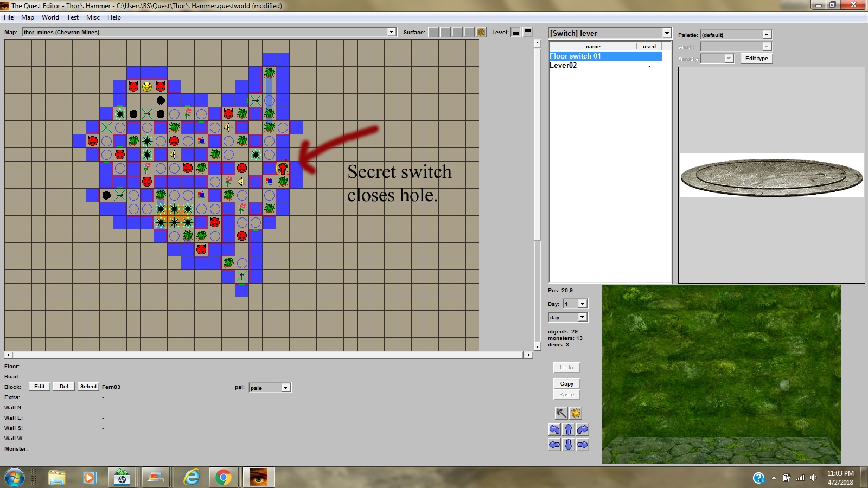The width and height of the screenshot is (868, 488).
Task: Click the yellow leaf burst icon
Action: click(x=576, y=413)
